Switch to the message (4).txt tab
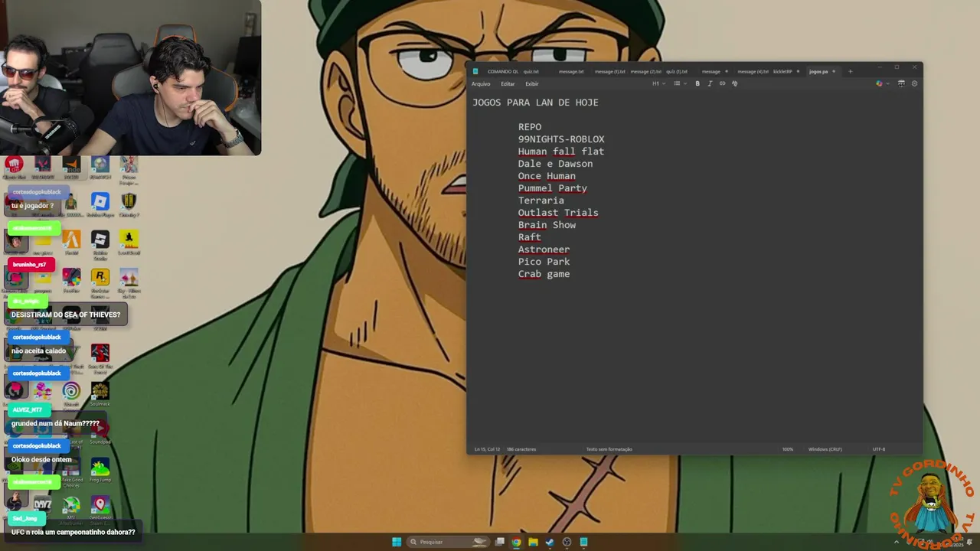 (x=753, y=71)
